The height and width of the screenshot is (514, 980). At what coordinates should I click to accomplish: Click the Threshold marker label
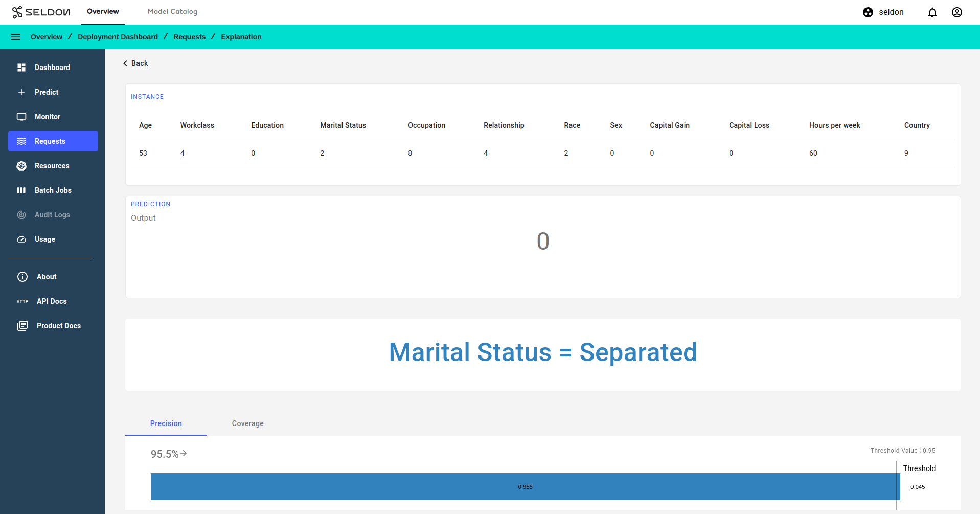[x=919, y=468]
